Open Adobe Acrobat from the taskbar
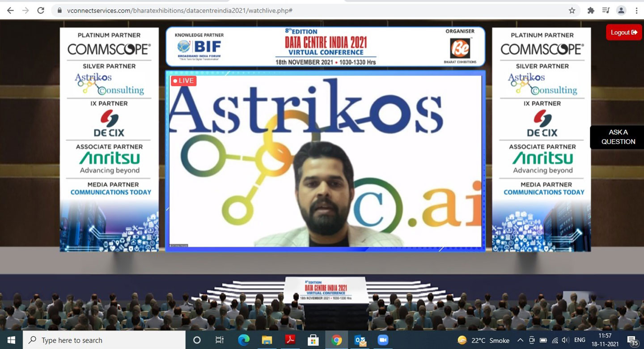Image resolution: width=644 pixels, height=349 pixels. (290, 340)
